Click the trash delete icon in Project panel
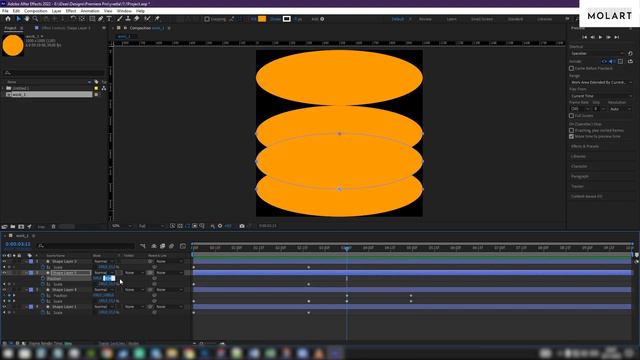 point(53,227)
